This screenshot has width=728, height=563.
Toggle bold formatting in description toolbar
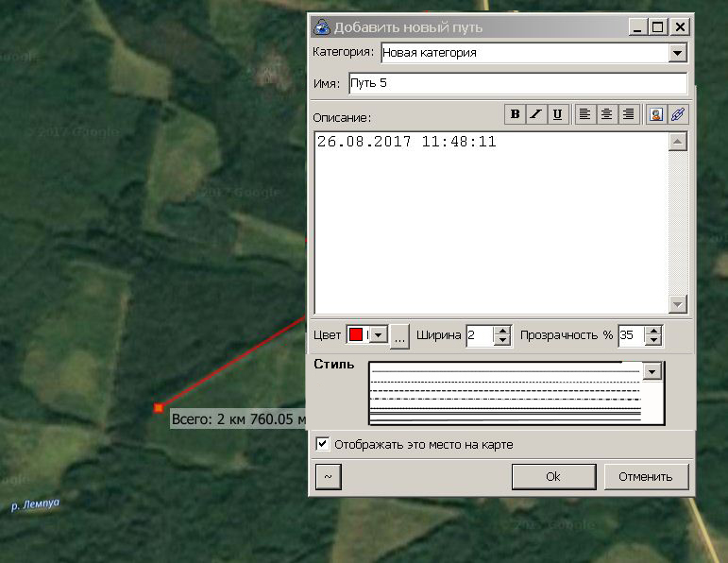tap(515, 114)
